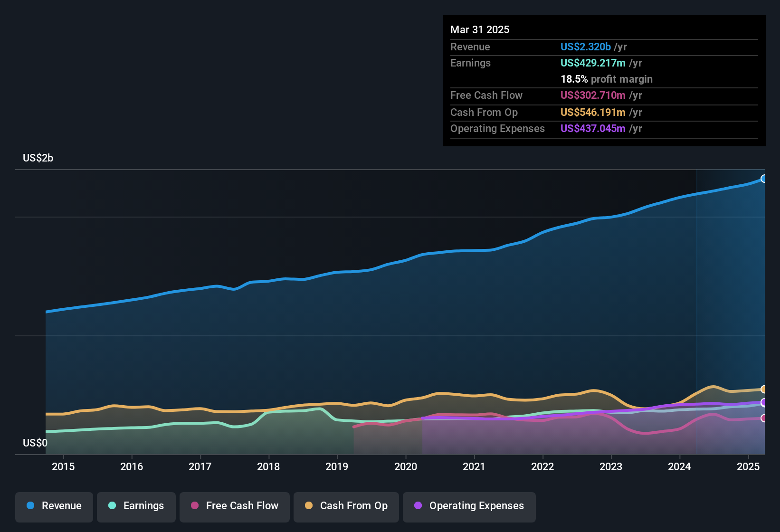This screenshot has width=780, height=532.
Task: Click the 2015 label on the x-axis
Action: coord(63,466)
